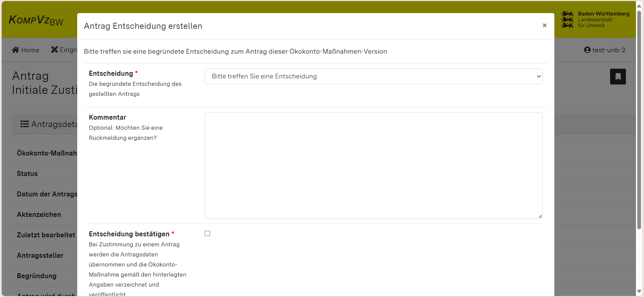644x297 pixels.
Task: Click the page scrollbar down arrow
Action: [639, 291]
